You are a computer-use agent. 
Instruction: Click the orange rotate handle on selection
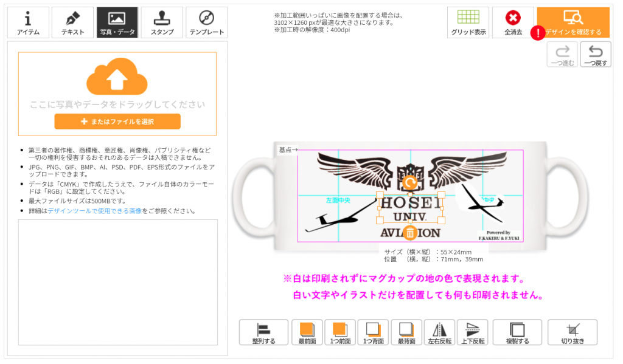410,183
